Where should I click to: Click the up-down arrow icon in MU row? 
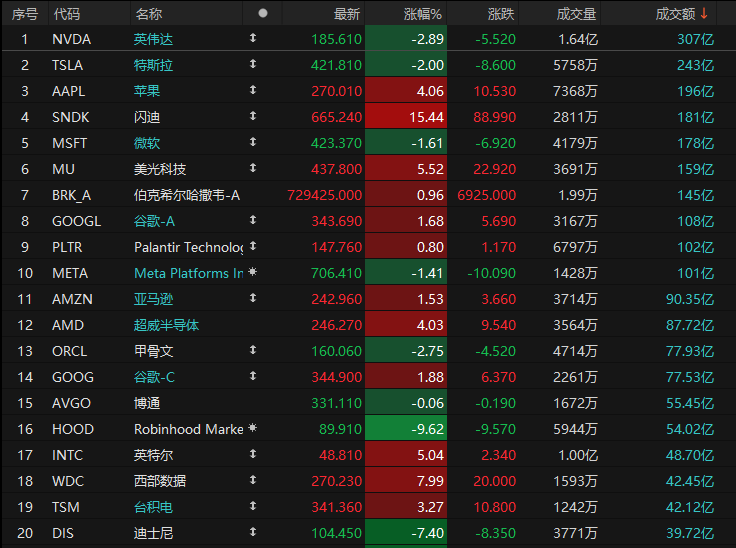click(x=253, y=168)
